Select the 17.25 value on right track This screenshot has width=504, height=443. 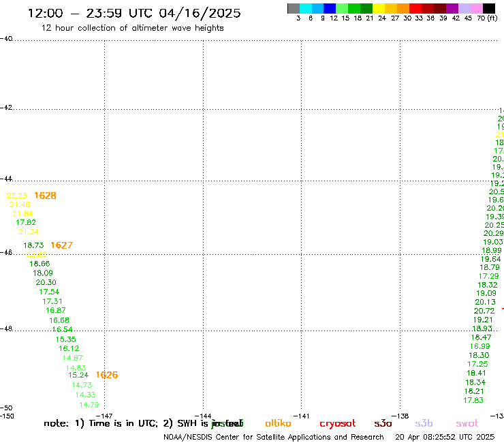(x=477, y=364)
